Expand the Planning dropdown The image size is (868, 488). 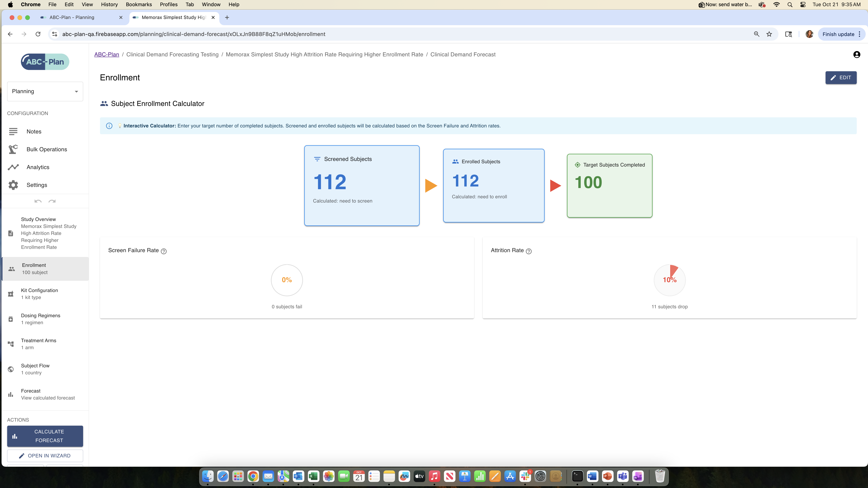[x=45, y=91]
